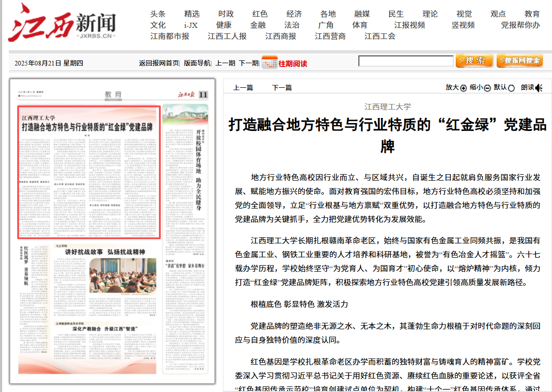Go to 下一期 next issue

[249, 63]
